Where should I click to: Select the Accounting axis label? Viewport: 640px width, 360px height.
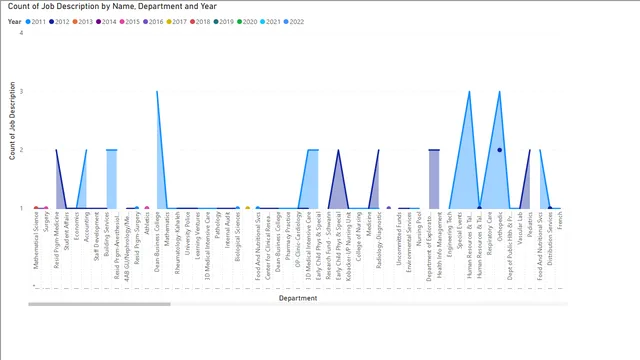point(87,227)
